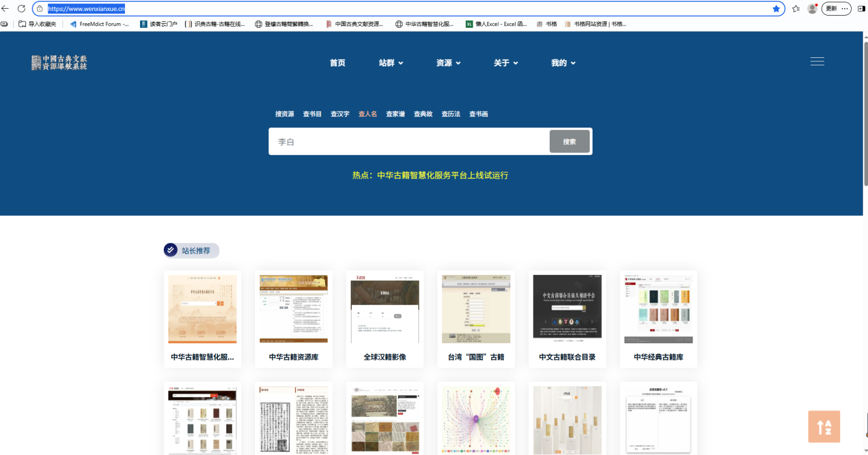The height and width of the screenshot is (455, 868).
Task: Open the browser profile avatar icon
Action: (812, 9)
